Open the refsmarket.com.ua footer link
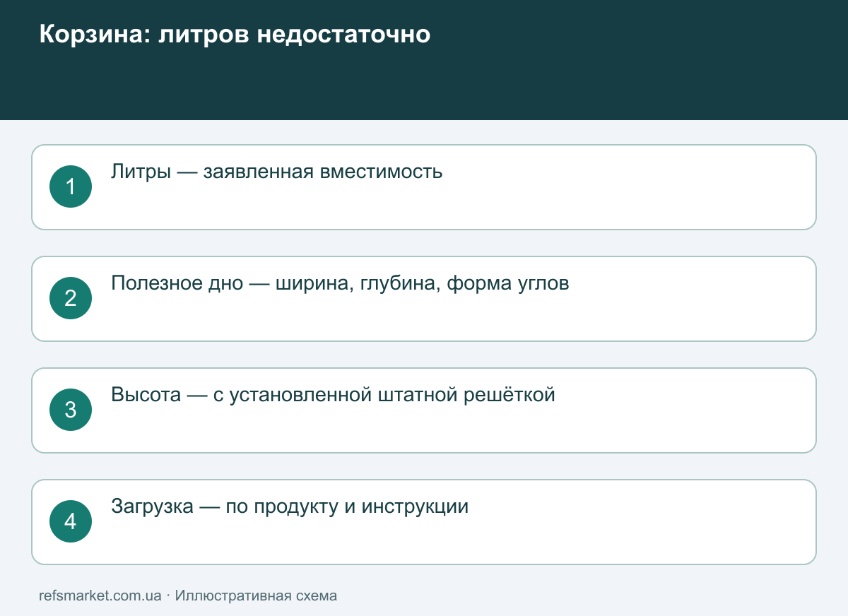The width and height of the screenshot is (848, 616). (x=100, y=596)
